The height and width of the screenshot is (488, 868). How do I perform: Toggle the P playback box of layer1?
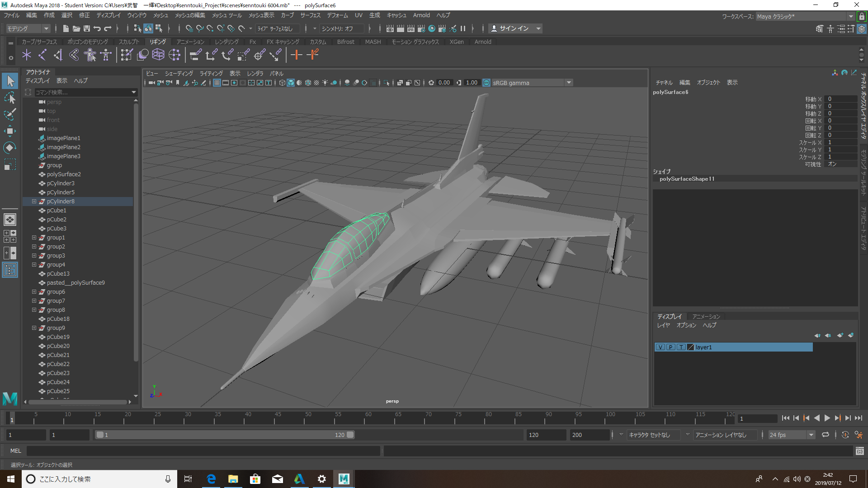pos(671,347)
